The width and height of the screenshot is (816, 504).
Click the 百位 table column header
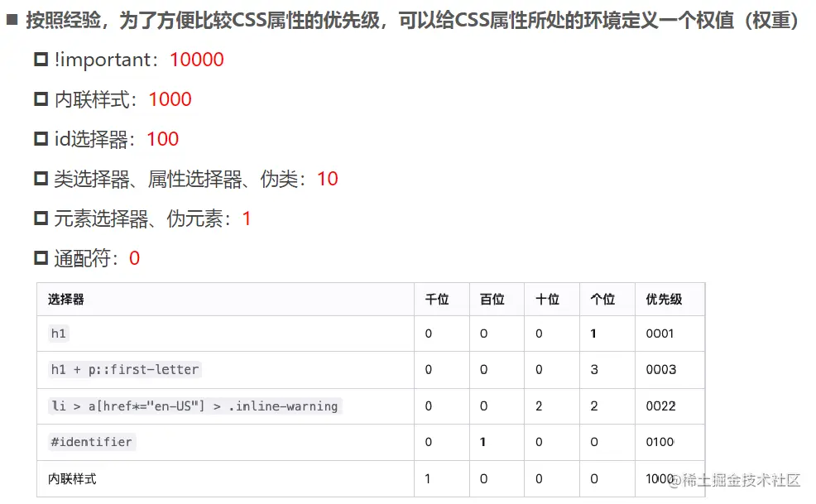pyautogui.click(x=492, y=300)
